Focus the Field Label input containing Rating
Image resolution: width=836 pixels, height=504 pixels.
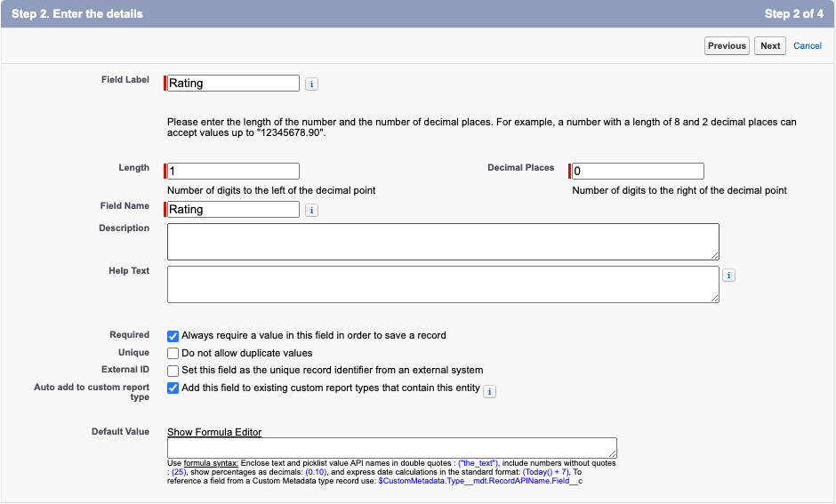point(234,84)
